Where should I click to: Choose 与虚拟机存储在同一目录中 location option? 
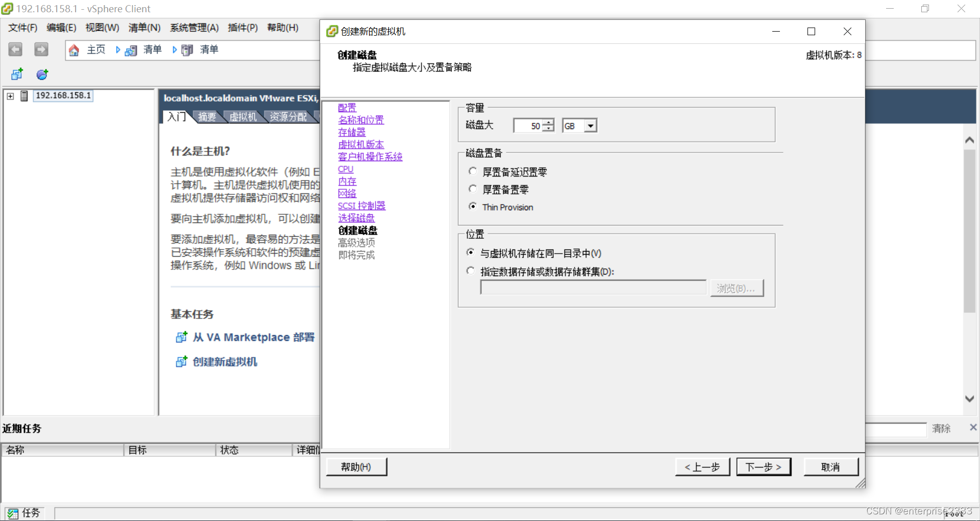471,253
